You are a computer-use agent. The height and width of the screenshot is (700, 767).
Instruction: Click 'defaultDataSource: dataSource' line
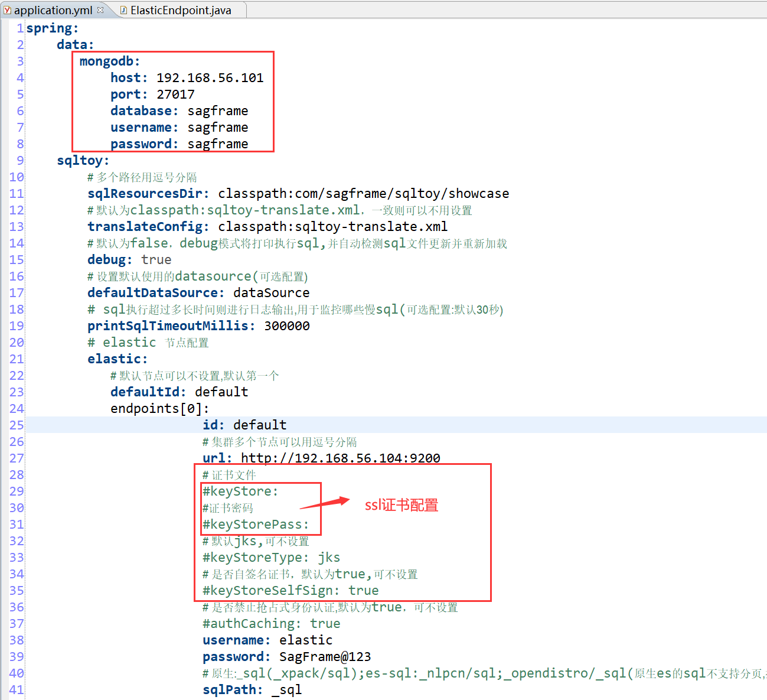tap(198, 293)
